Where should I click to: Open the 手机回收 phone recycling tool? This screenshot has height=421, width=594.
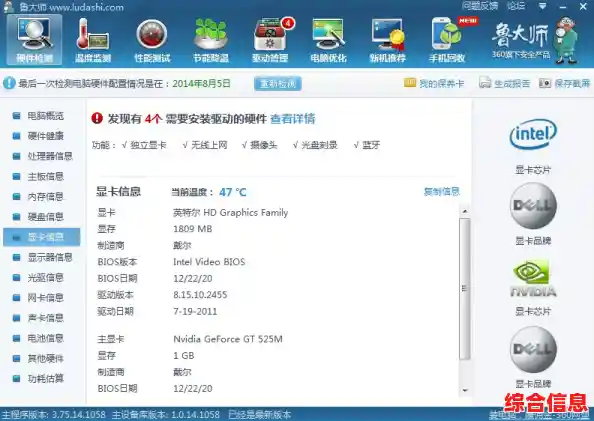click(447, 40)
